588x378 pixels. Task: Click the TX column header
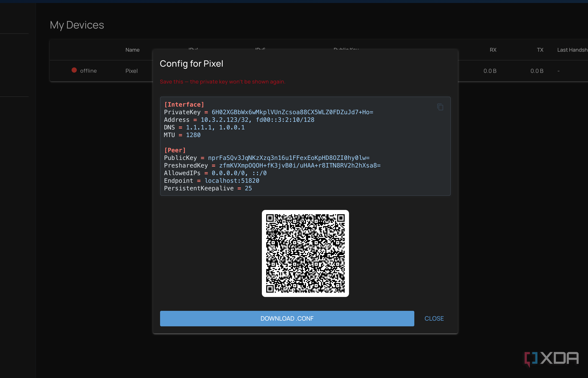tap(540, 50)
